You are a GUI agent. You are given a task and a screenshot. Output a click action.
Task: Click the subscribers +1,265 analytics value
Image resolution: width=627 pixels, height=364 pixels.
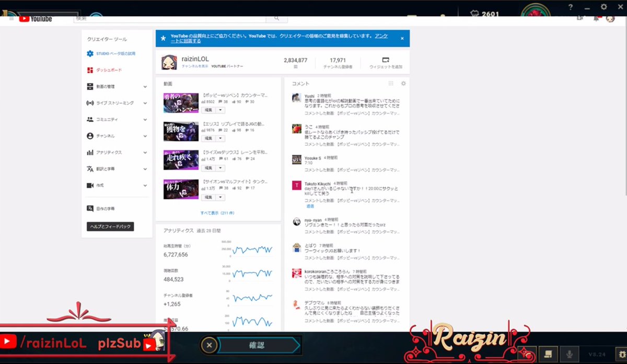(x=171, y=304)
